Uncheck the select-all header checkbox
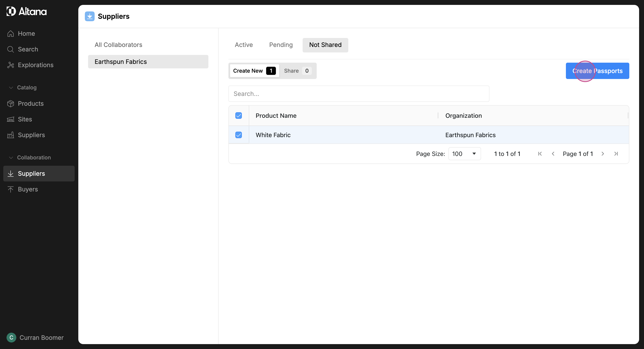The height and width of the screenshot is (349, 644). tap(239, 116)
